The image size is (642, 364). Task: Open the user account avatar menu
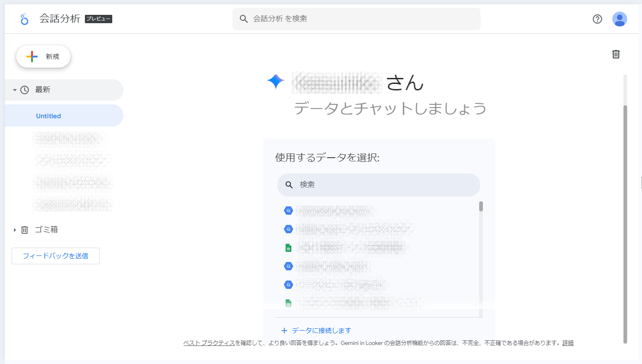[x=619, y=19]
